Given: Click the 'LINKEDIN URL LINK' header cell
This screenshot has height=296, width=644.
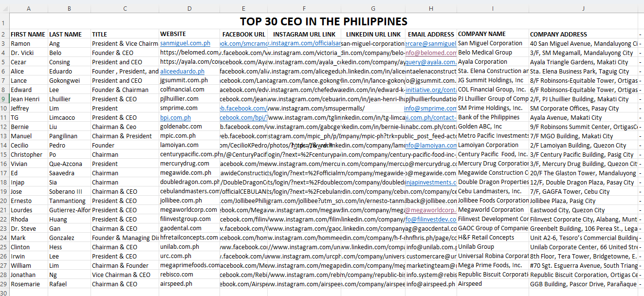Looking at the screenshot, I should click(x=374, y=34).
